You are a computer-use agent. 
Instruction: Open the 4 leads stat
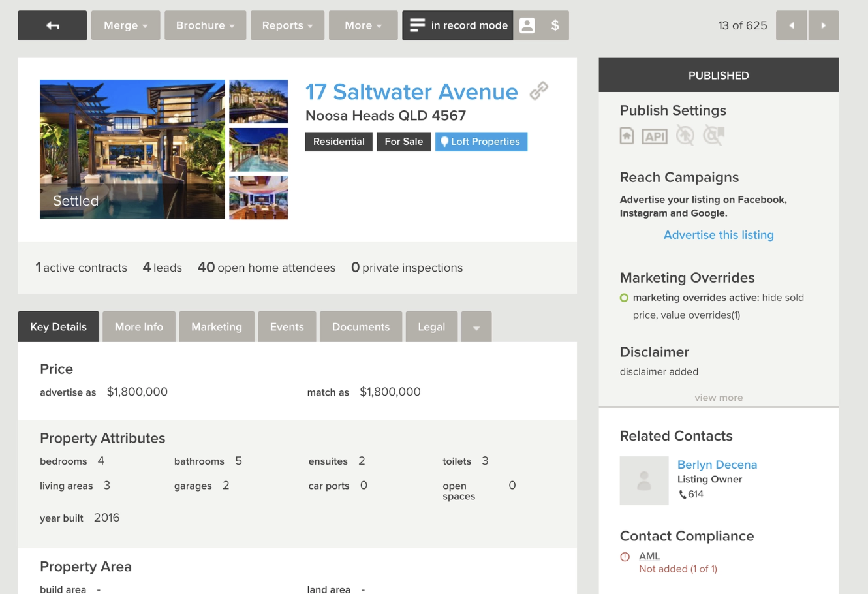162,268
